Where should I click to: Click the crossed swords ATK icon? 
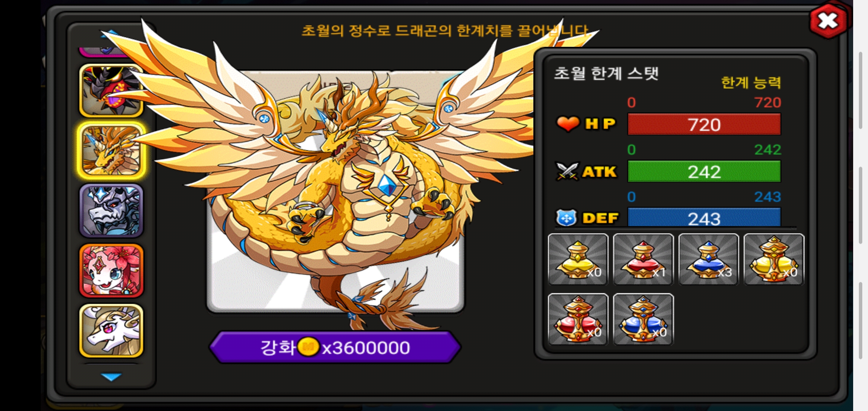click(x=567, y=171)
